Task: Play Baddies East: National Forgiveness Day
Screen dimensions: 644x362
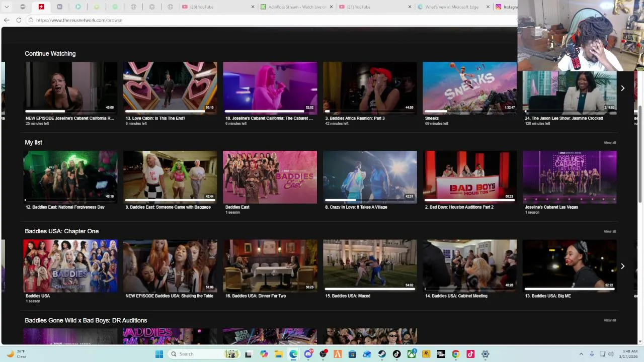Action: coord(70,177)
